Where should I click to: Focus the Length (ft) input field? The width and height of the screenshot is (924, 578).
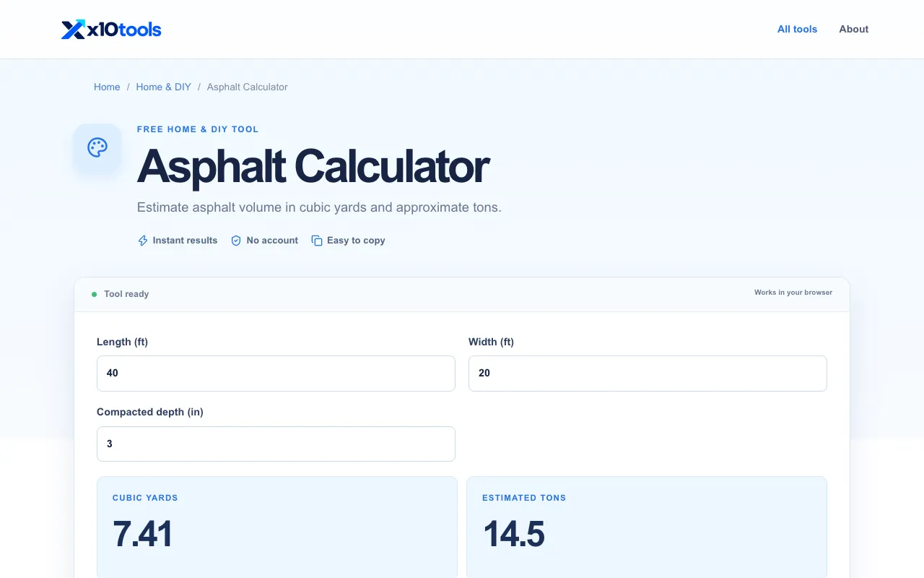point(276,373)
